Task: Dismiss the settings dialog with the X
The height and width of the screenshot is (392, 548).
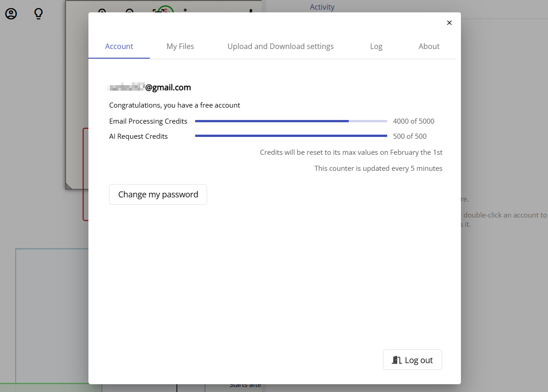Action: 449,22
